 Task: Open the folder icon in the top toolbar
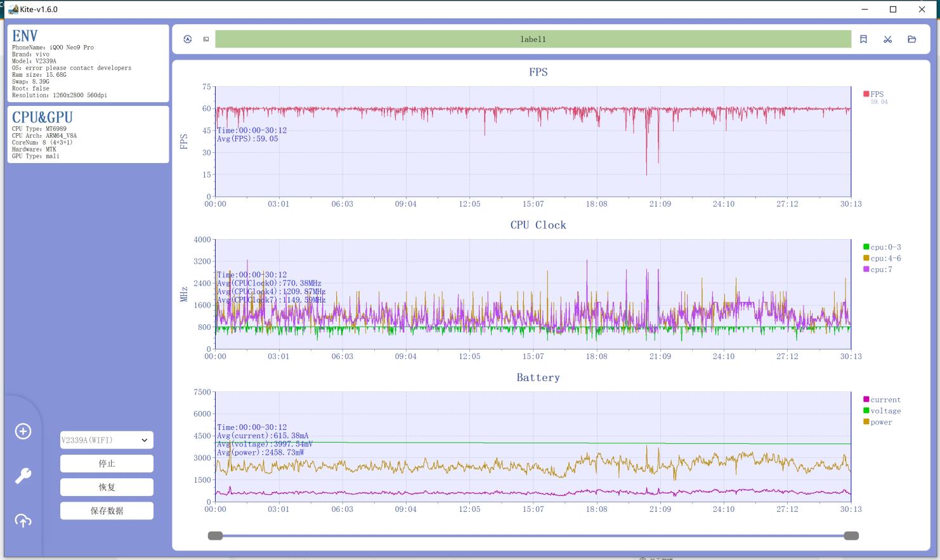pyautogui.click(x=911, y=39)
